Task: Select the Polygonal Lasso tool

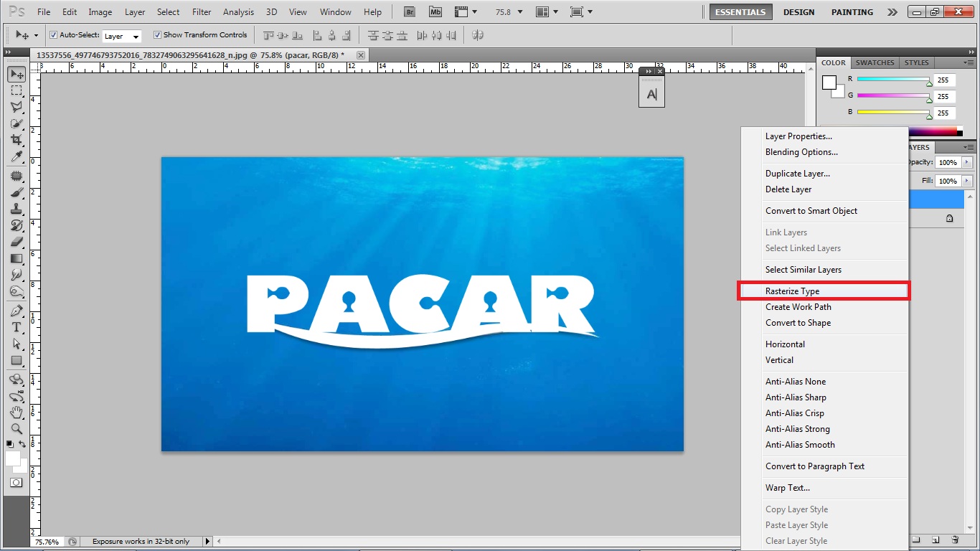Action: pyautogui.click(x=17, y=107)
